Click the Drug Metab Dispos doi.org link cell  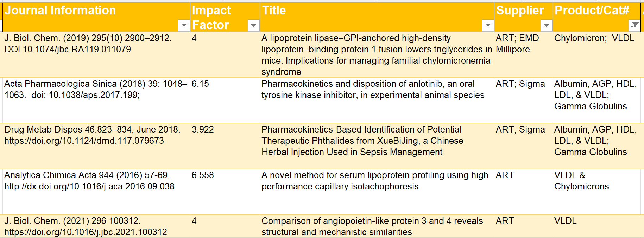point(84,141)
